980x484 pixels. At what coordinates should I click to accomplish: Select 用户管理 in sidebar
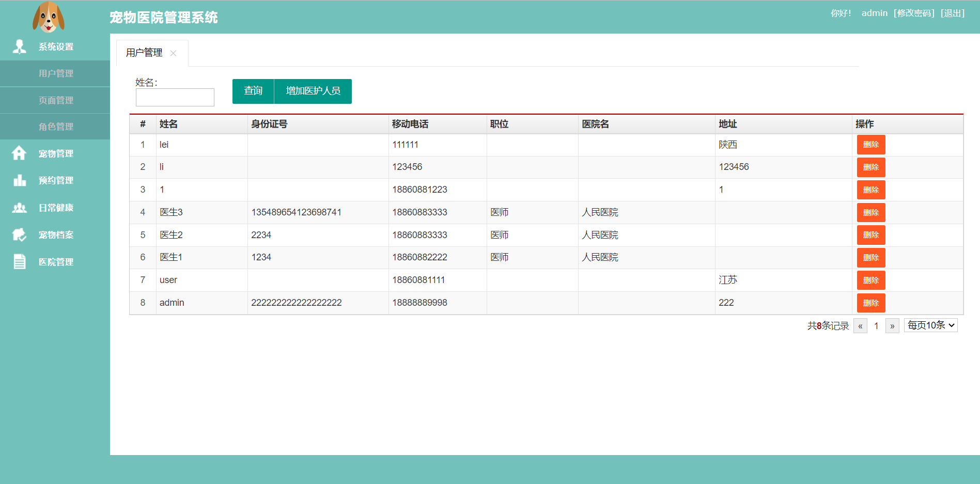coord(55,73)
